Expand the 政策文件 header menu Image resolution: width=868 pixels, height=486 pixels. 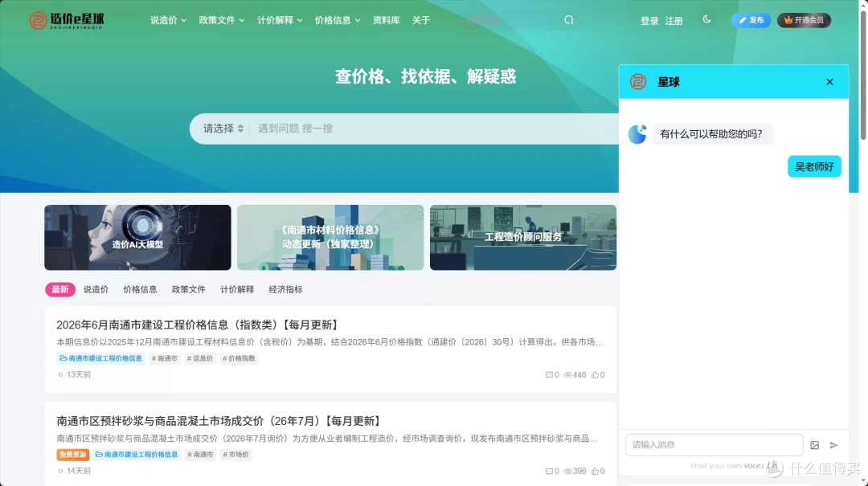[222, 20]
